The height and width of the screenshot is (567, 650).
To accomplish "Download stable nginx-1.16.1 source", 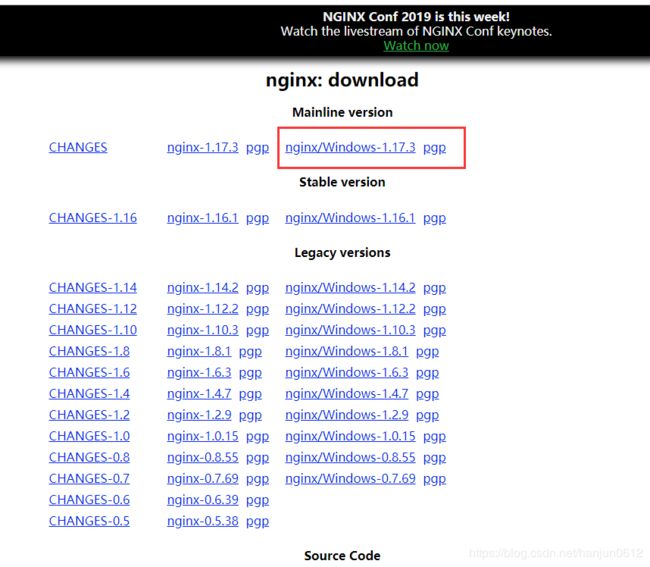I will [203, 218].
